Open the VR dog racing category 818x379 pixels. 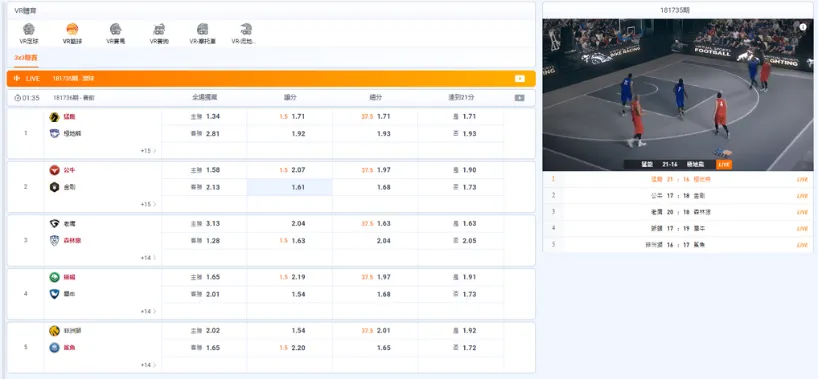click(159, 29)
